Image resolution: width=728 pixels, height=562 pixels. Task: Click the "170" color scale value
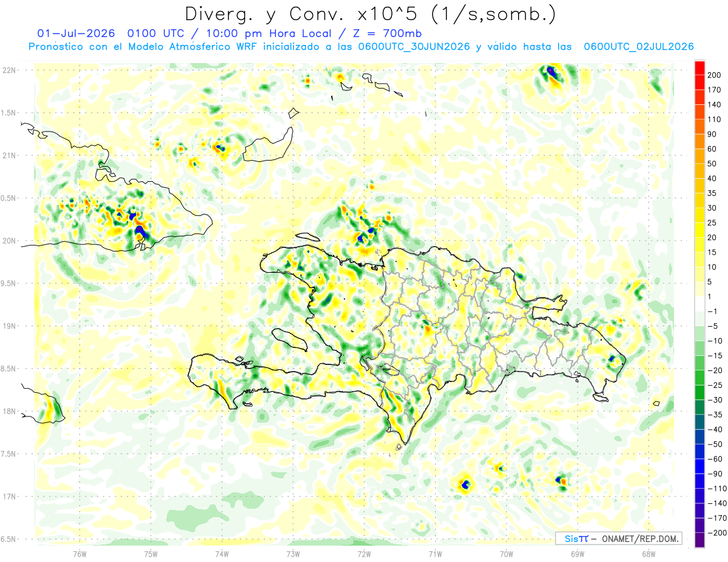click(x=714, y=90)
